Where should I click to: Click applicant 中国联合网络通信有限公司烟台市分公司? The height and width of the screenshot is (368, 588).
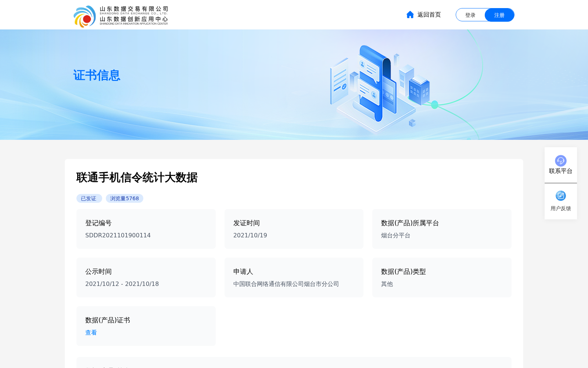[286, 284]
